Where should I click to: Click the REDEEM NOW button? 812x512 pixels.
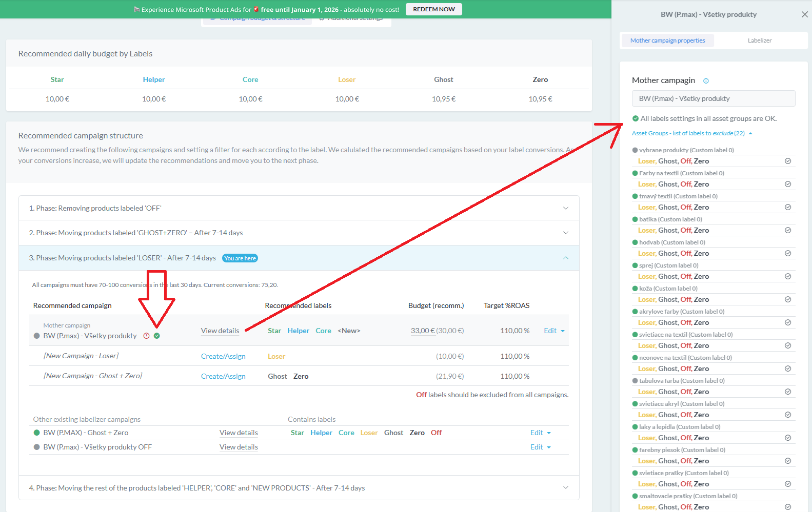point(433,9)
